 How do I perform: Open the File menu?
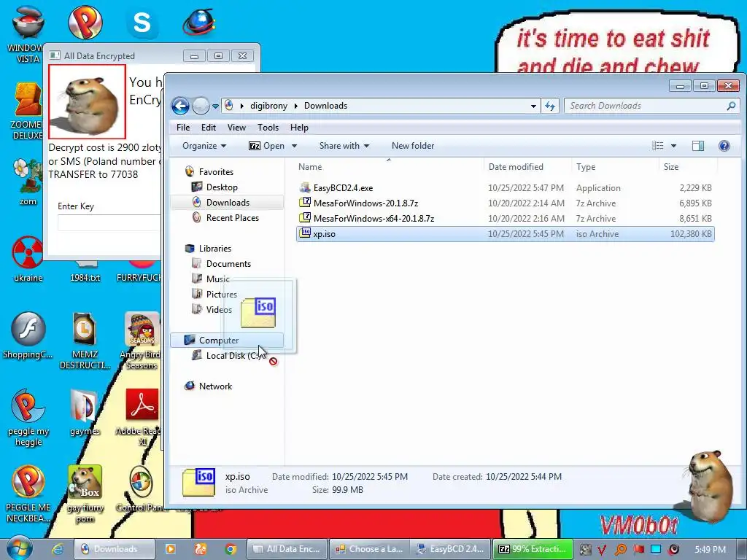183,128
